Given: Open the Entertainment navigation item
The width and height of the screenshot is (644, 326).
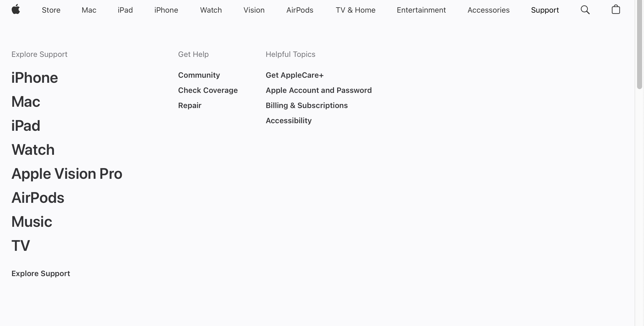Looking at the screenshot, I should [421, 10].
